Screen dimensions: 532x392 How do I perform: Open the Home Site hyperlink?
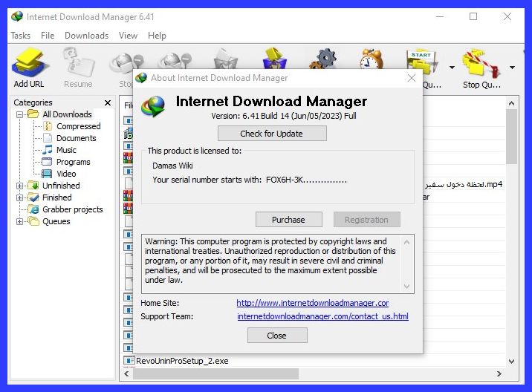pos(313,303)
